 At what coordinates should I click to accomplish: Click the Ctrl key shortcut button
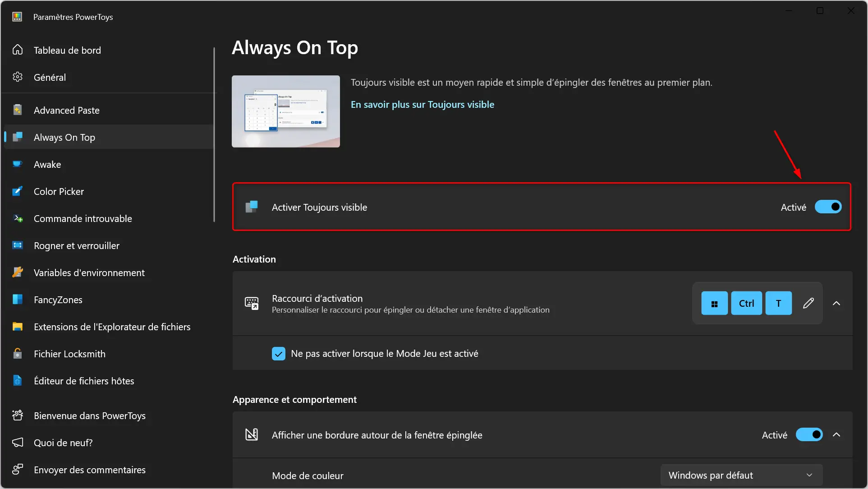[x=746, y=303]
